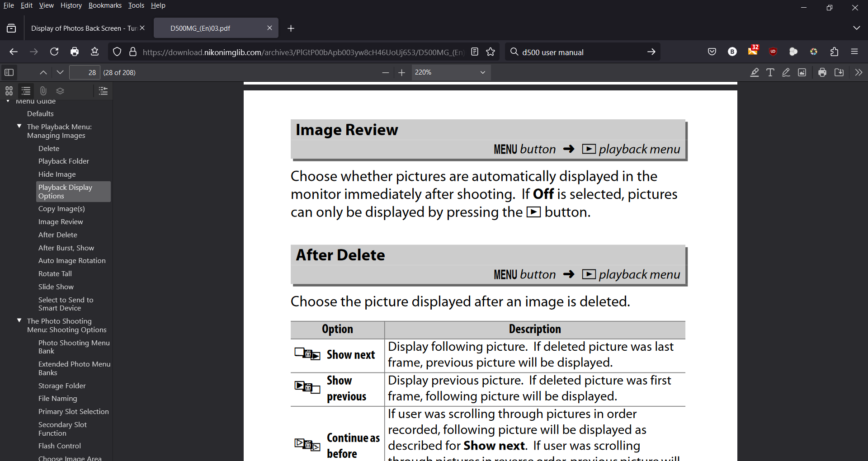The width and height of the screenshot is (868, 461).
Task: Select the PDF draw tool
Action: tap(786, 72)
